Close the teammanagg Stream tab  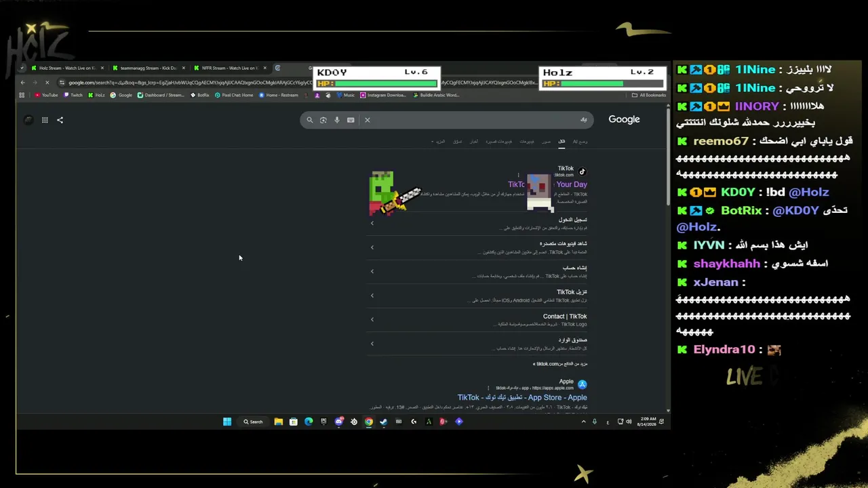pos(184,68)
